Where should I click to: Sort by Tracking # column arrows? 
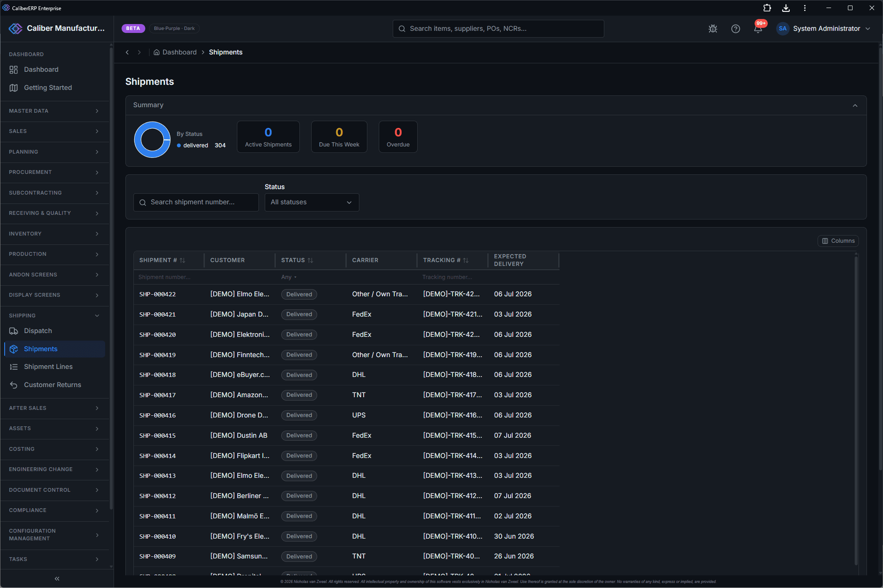click(466, 260)
